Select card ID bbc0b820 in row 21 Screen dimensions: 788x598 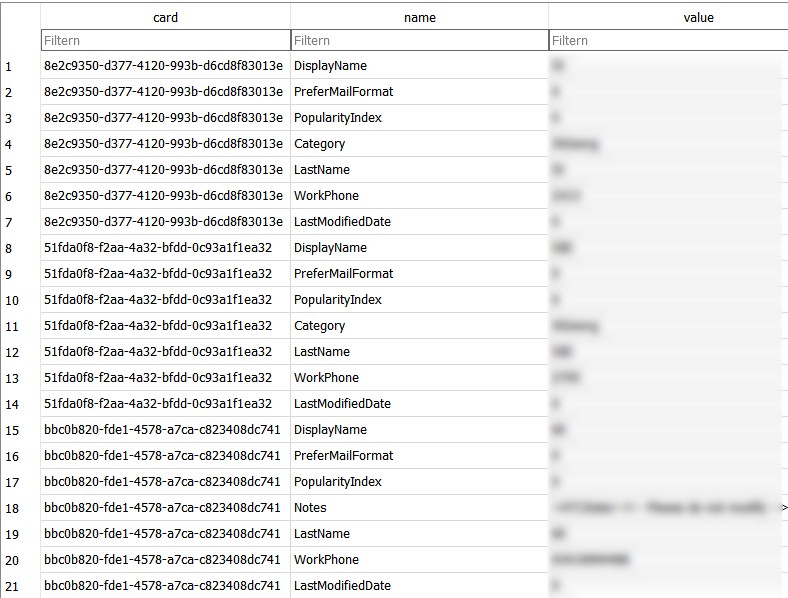[165, 585]
